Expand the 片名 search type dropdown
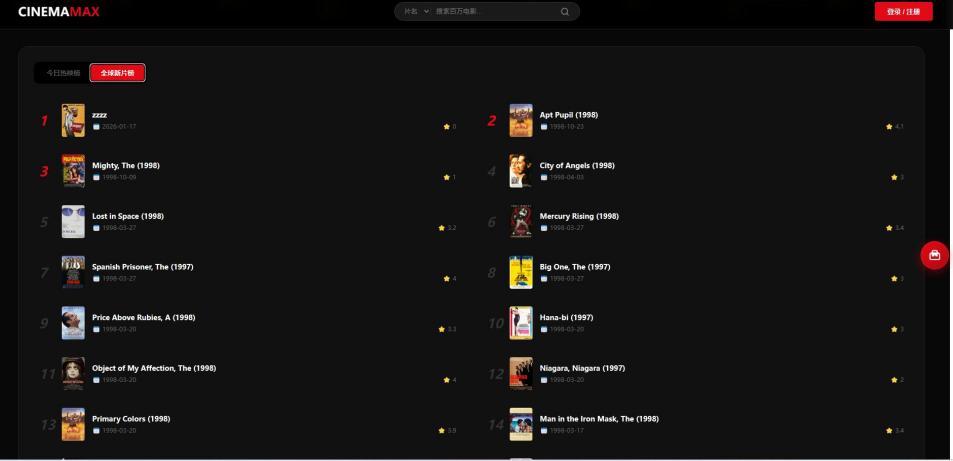This screenshot has height=461, width=953. point(416,12)
